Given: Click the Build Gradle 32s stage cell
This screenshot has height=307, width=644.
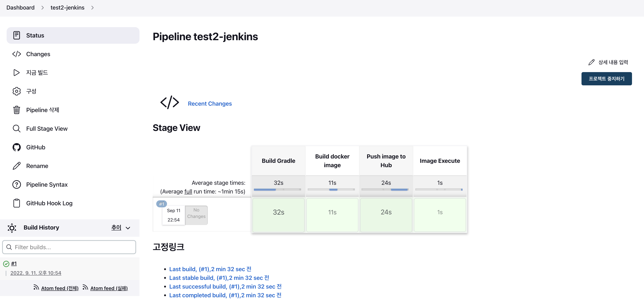Looking at the screenshot, I should tap(278, 215).
